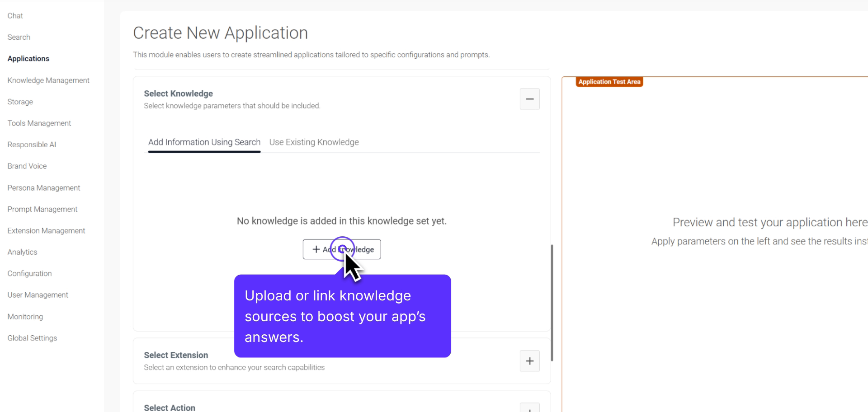Screen dimensions: 868x412
Task: Open Global Settings
Action: [32, 337]
